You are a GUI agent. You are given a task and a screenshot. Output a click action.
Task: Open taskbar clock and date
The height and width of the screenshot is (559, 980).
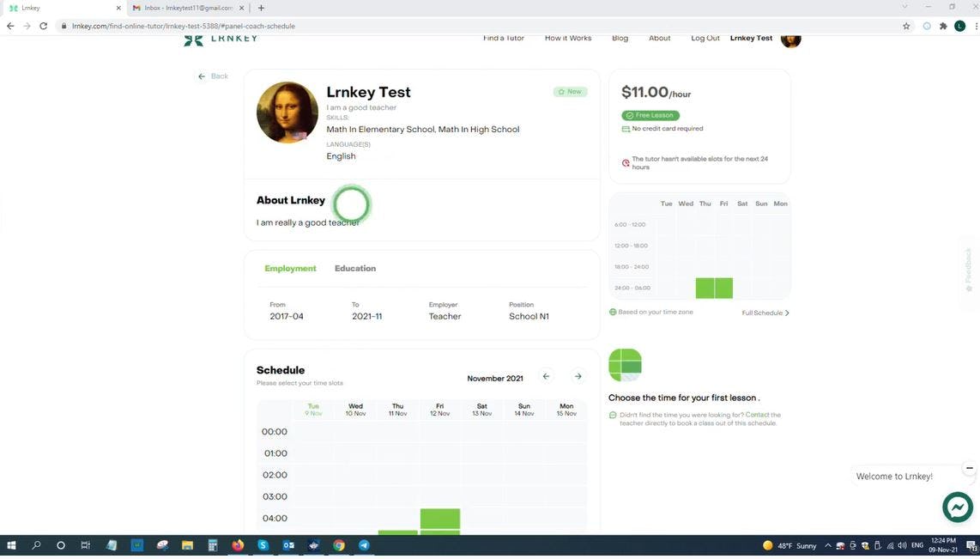tap(942, 544)
